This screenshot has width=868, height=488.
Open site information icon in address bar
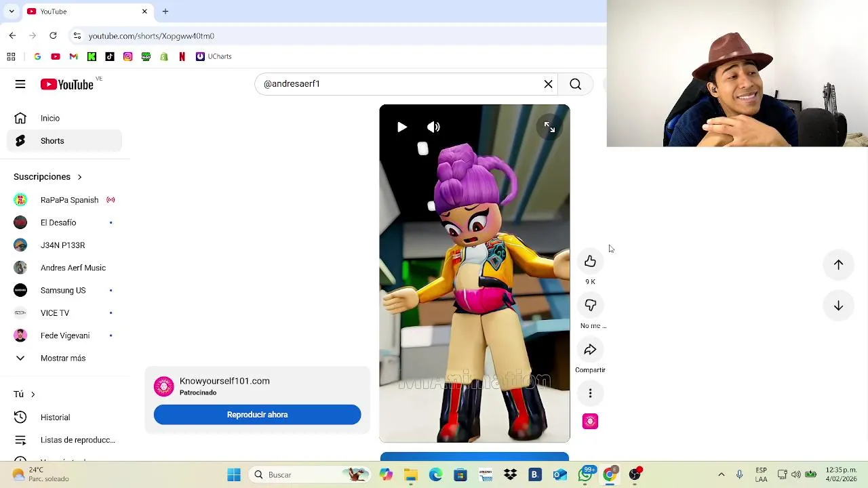77,36
